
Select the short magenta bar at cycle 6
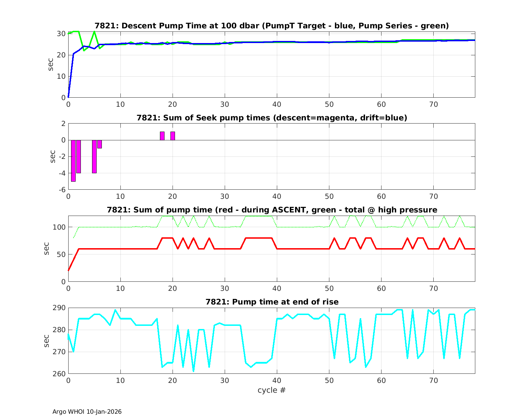[99, 144]
